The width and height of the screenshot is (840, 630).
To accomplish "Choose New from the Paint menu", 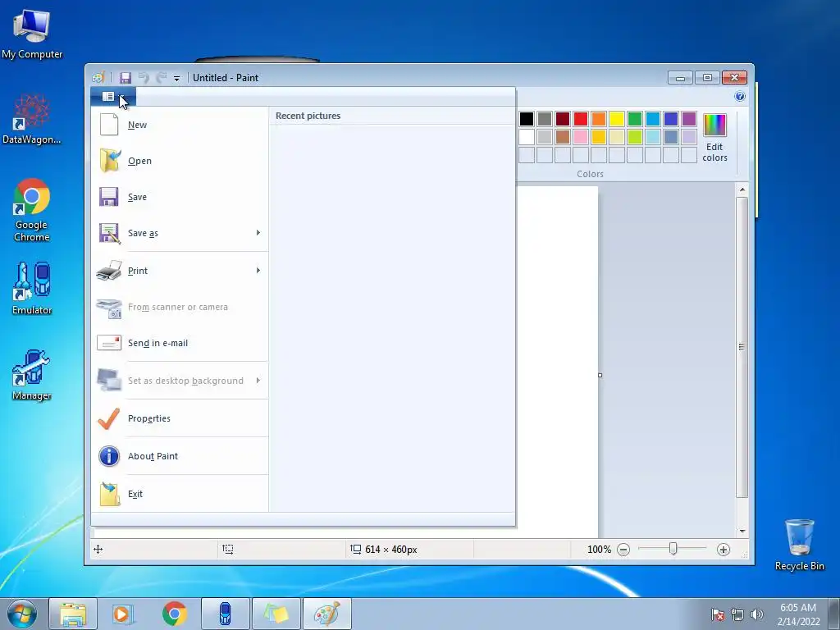I will tap(180, 125).
